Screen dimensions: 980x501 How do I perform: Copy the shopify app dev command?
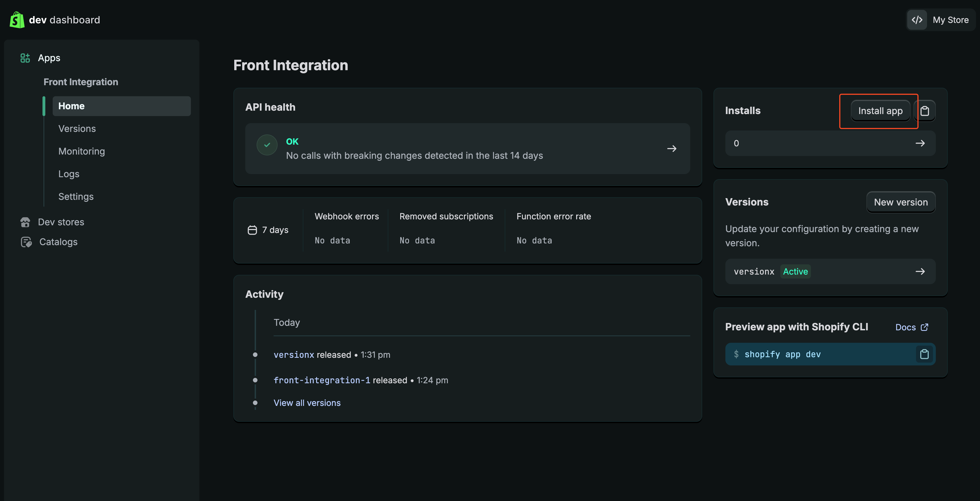pos(924,354)
